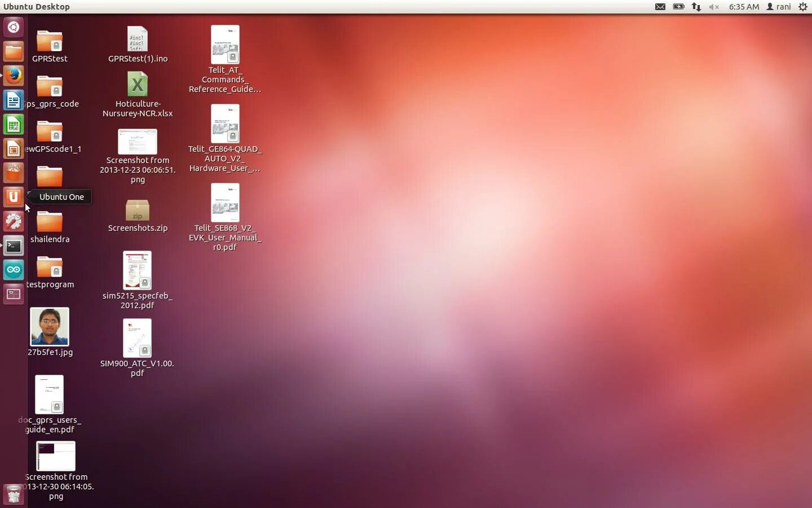812x508 pixels.
Task: Open the network connections indicator
Action: click(696, 7)
